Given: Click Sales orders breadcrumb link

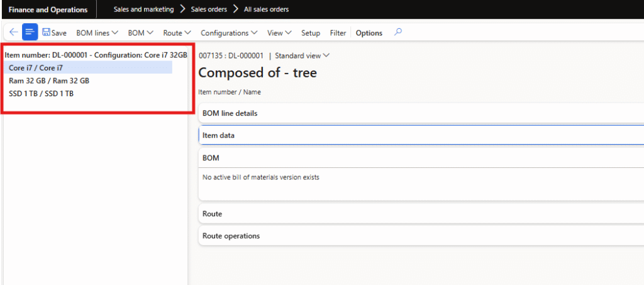Looking at the screenshot, I should (210, 9).
